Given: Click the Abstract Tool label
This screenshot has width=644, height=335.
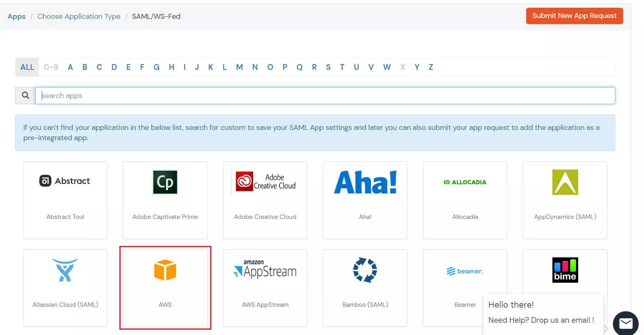Looking at the screenshot, I should [x=65, y=217].
